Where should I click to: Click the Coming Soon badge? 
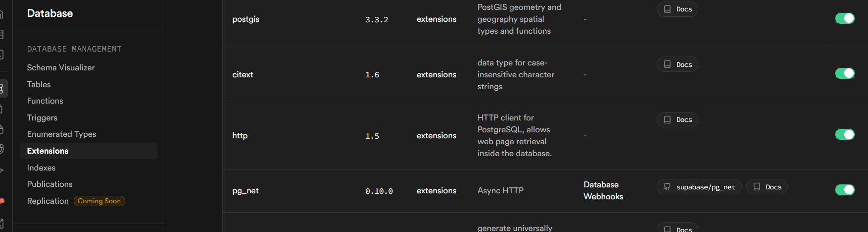point(99,201)
